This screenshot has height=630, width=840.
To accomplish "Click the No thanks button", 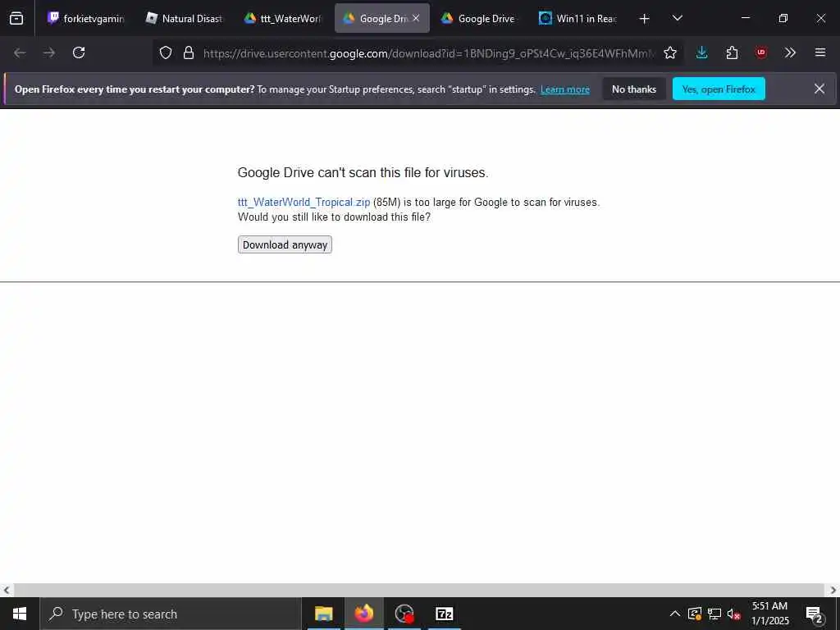I will point(634,89).
